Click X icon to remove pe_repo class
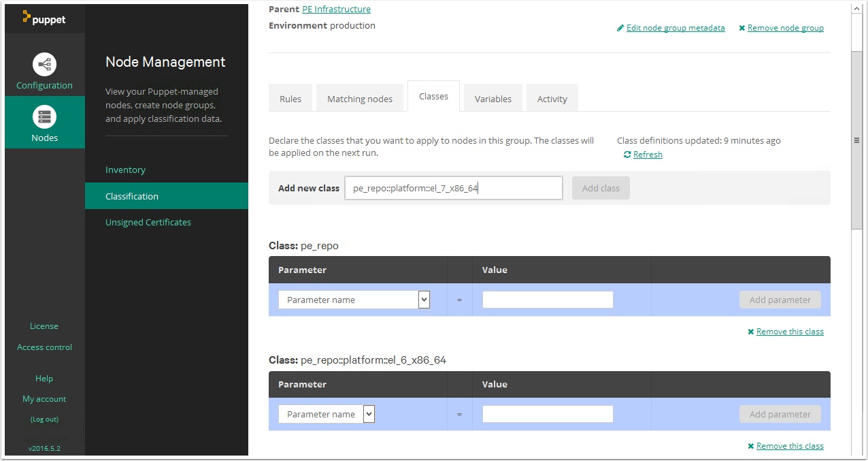Viewport: 868px width, 461px height. (751, 332)
